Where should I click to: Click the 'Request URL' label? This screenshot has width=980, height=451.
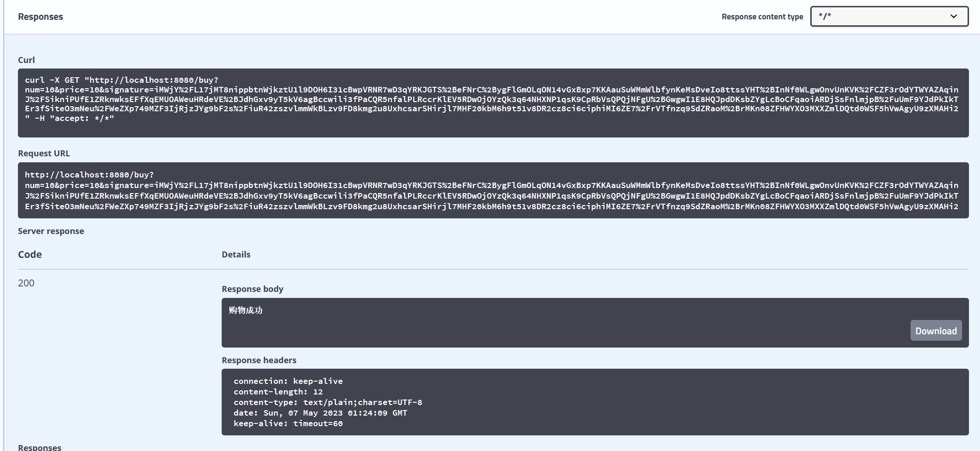[44, 154]
